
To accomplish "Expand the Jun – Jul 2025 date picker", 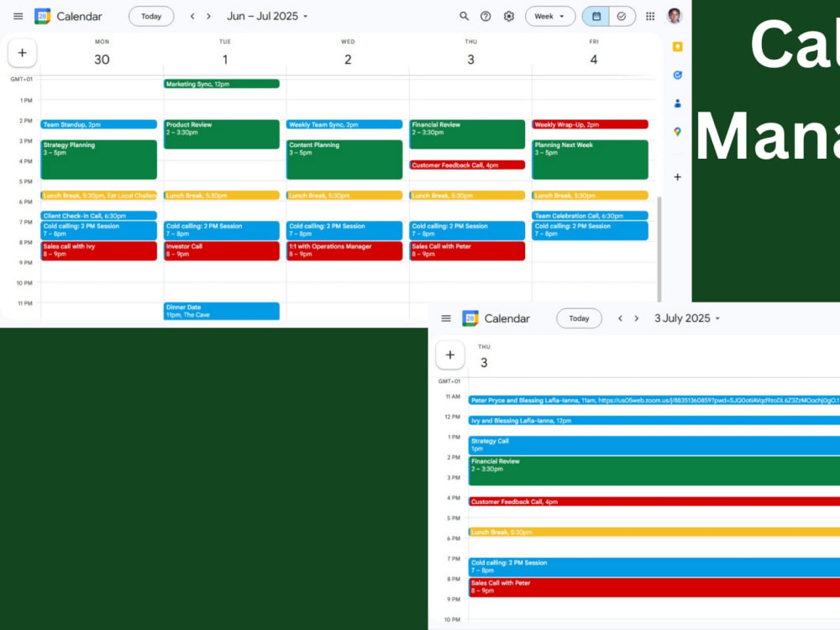I will 267,17.
